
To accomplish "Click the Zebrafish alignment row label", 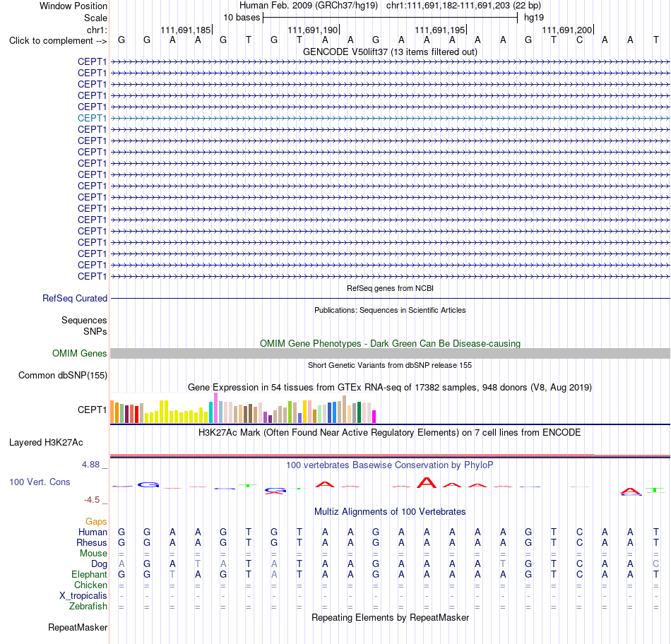I will (88, 607).
